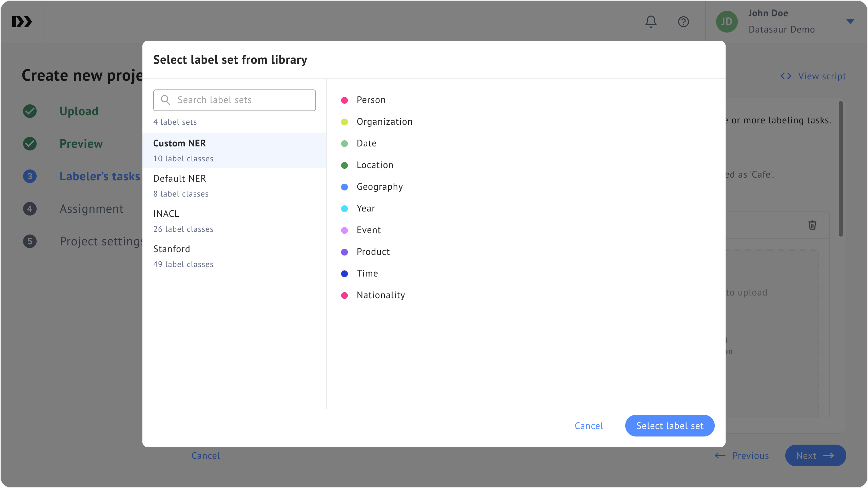Screen dimensions: 868x488
Task: Click the JD user avatar
Action: [x=727, y=22]
